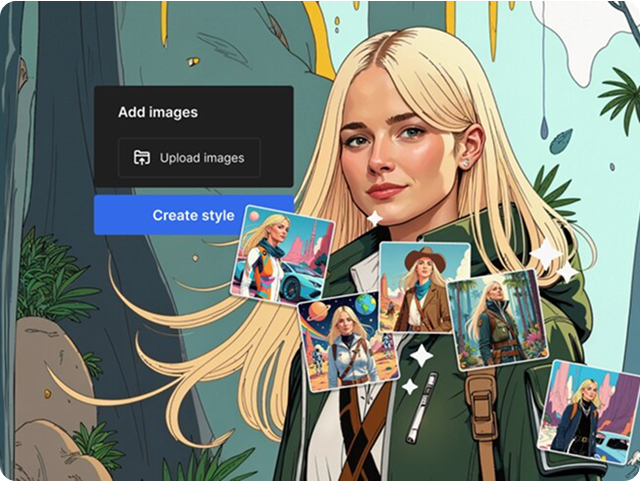
Task: Click the Upload images button
Action: pyautogui.click(x=189, y=158)
